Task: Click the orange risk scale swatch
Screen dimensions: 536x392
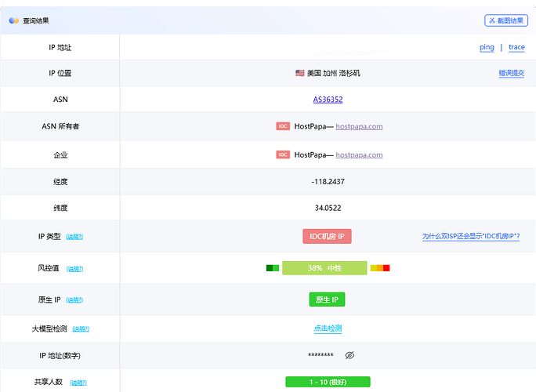Action: [x=380, y=268]
